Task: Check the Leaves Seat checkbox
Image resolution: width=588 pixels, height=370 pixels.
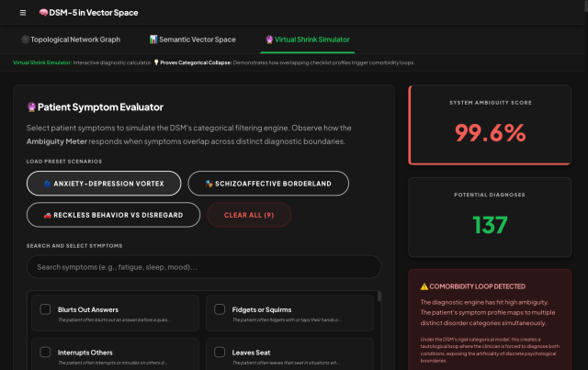Action: (x=220, y=352)
